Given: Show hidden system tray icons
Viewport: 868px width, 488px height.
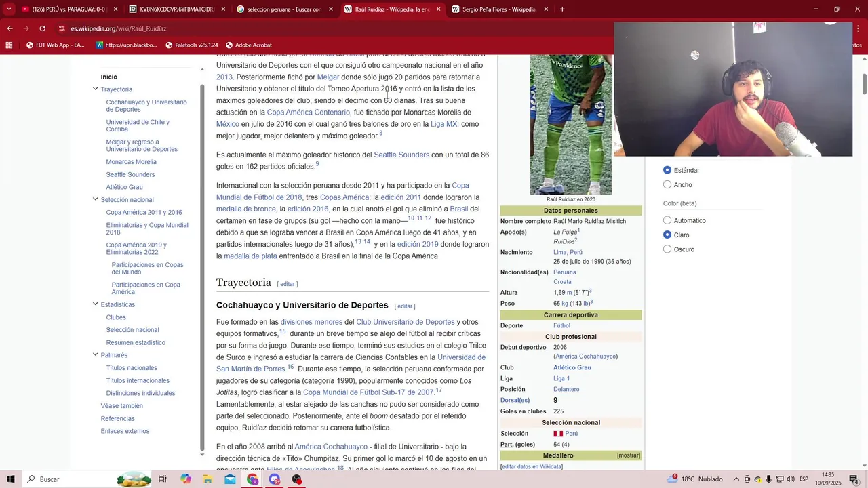Looking at the screenshot, I should coord(736,479).
